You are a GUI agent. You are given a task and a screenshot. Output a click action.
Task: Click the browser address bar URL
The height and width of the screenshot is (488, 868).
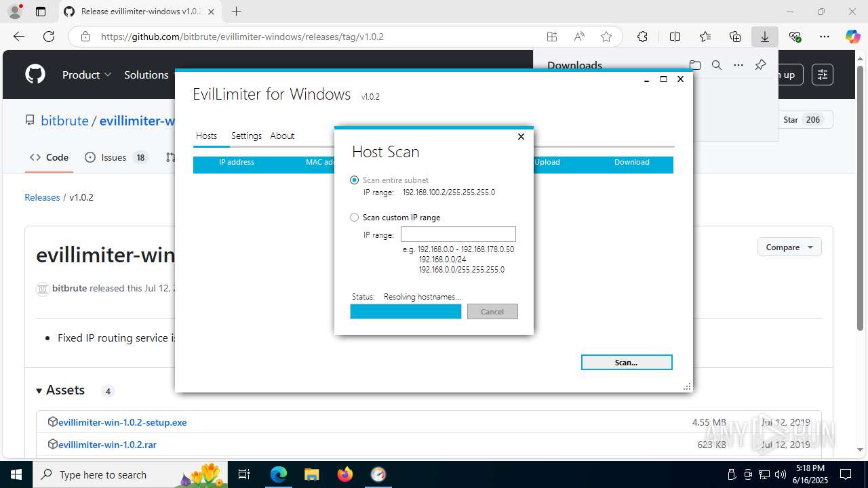tap(242, 37)
